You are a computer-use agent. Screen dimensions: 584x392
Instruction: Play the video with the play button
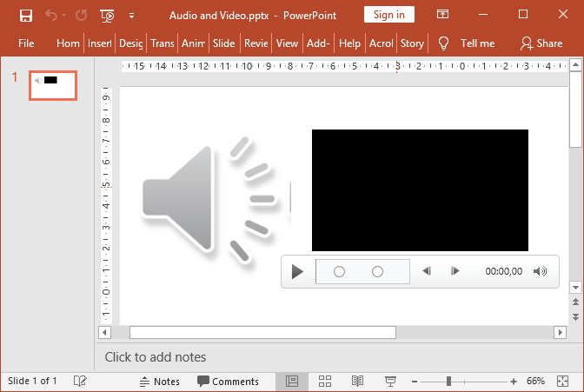pyautogui.click(x=297, y=272)
